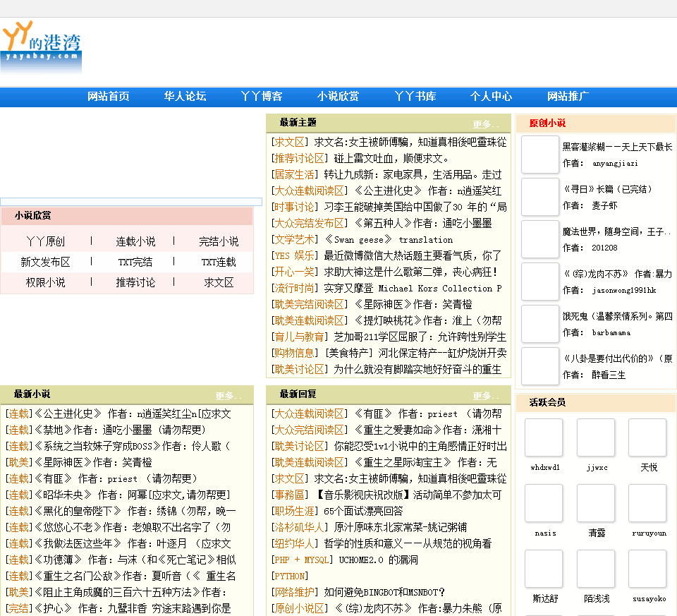Open the PYTHON reply tag

click(x=290, y=576)
